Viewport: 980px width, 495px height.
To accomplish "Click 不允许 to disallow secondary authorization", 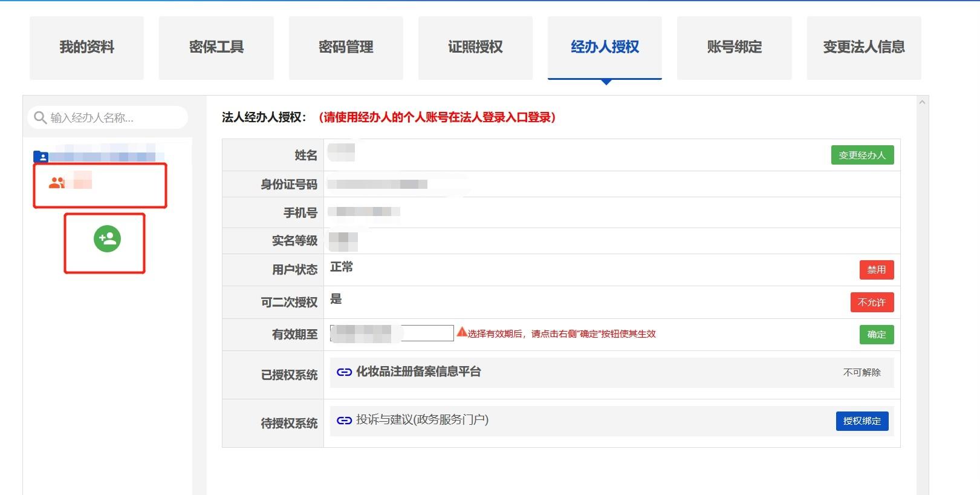I will pyautogui.click(x=871, y=303).
